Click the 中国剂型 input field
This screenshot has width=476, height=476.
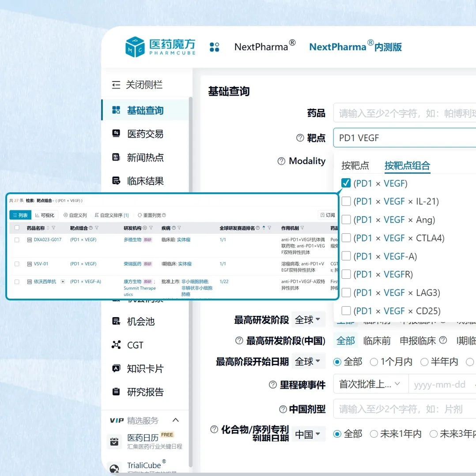point(404,409)
